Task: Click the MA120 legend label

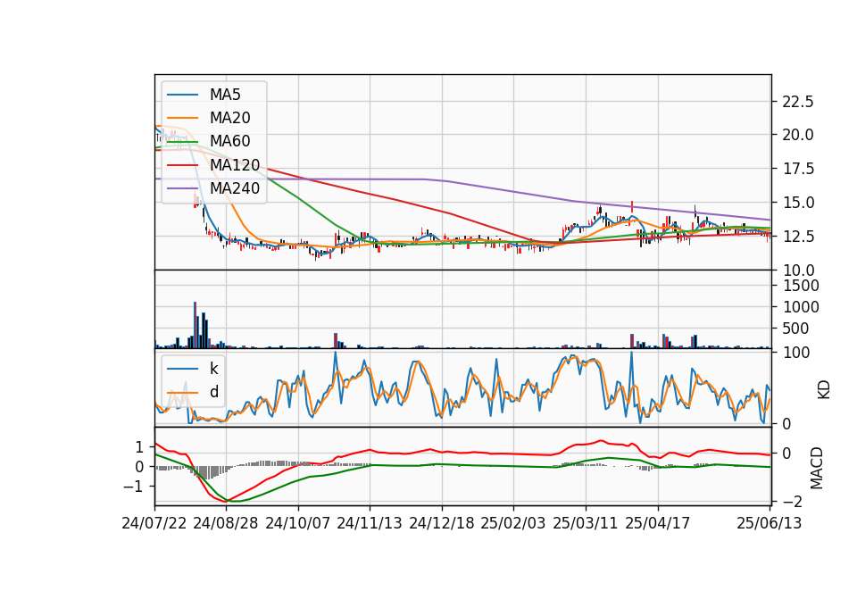Action: 235,164
